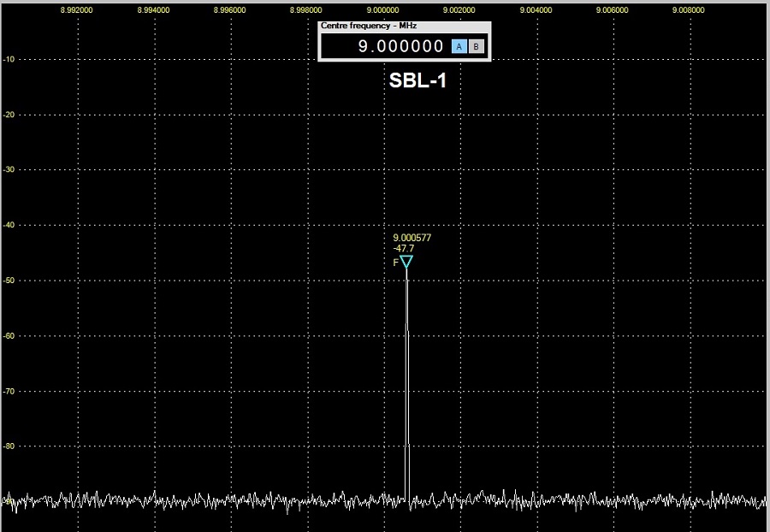Click the 9.008000 frequency axis label

click(689, 10)
